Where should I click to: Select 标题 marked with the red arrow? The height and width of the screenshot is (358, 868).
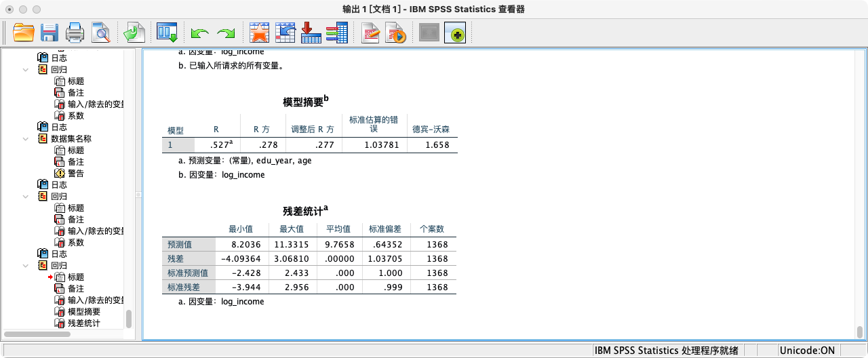click(76, 277)
